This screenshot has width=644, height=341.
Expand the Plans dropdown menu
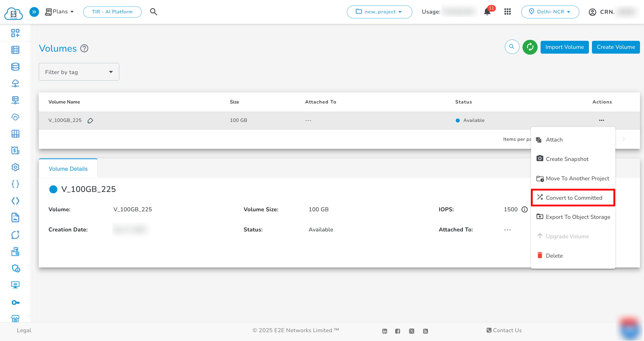point(60,12)
